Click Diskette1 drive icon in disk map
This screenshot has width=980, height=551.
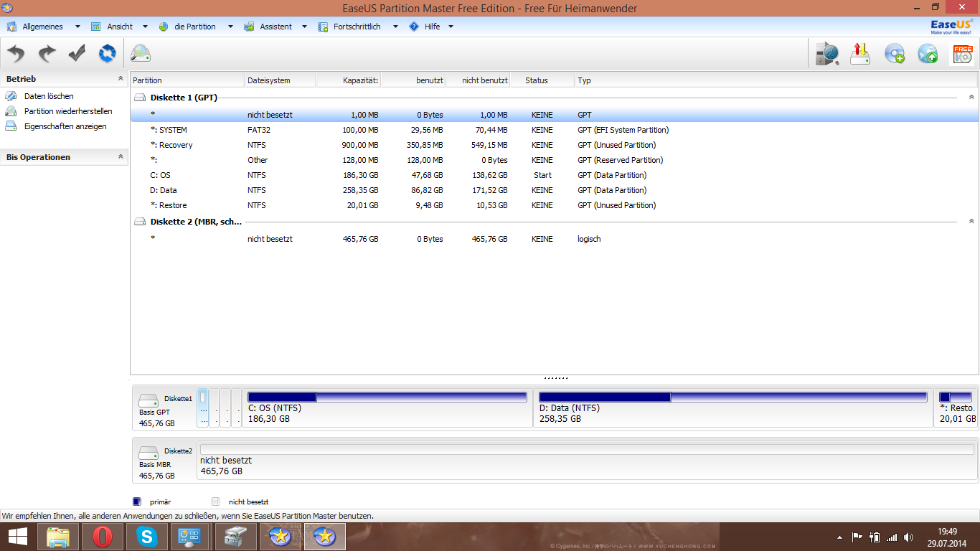click(x=149, y=400)
